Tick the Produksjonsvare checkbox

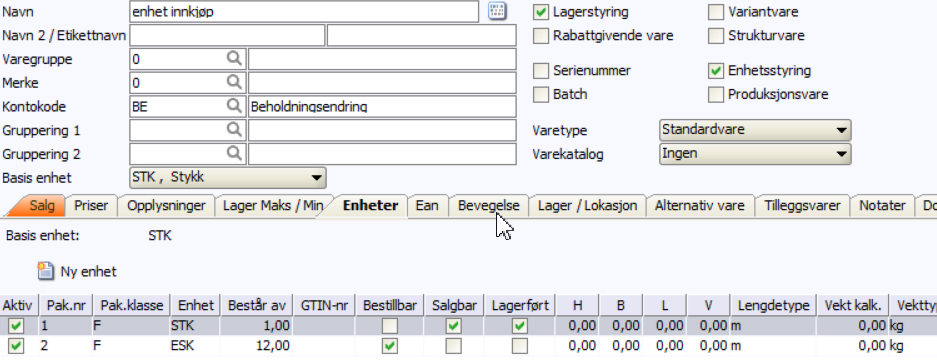[715, 94]
